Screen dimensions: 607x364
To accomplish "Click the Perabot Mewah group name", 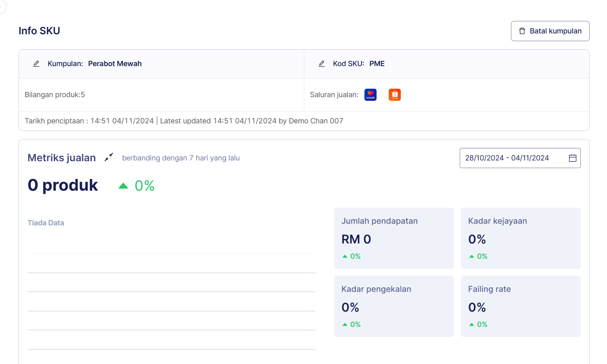I will point(115,64).
